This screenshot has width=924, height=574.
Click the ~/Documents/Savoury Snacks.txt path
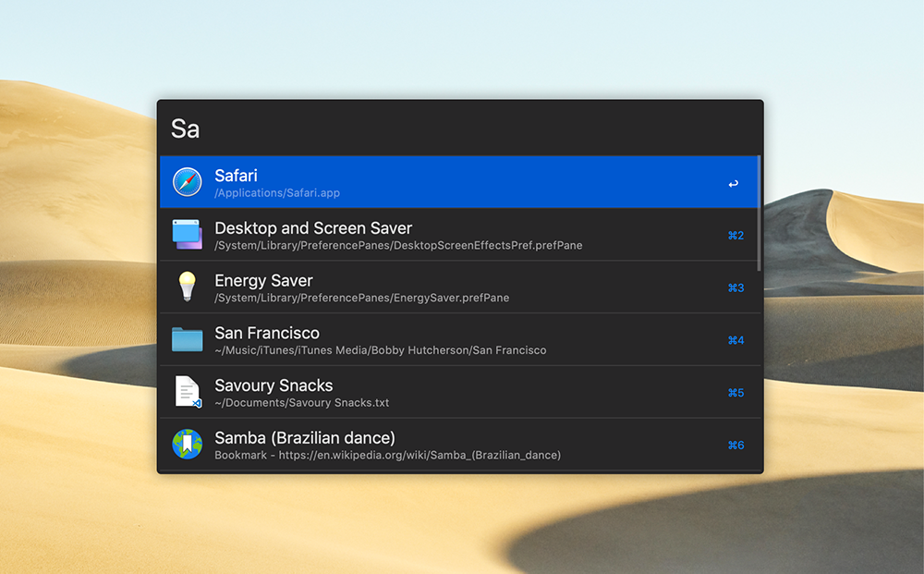tap(302, 403)
